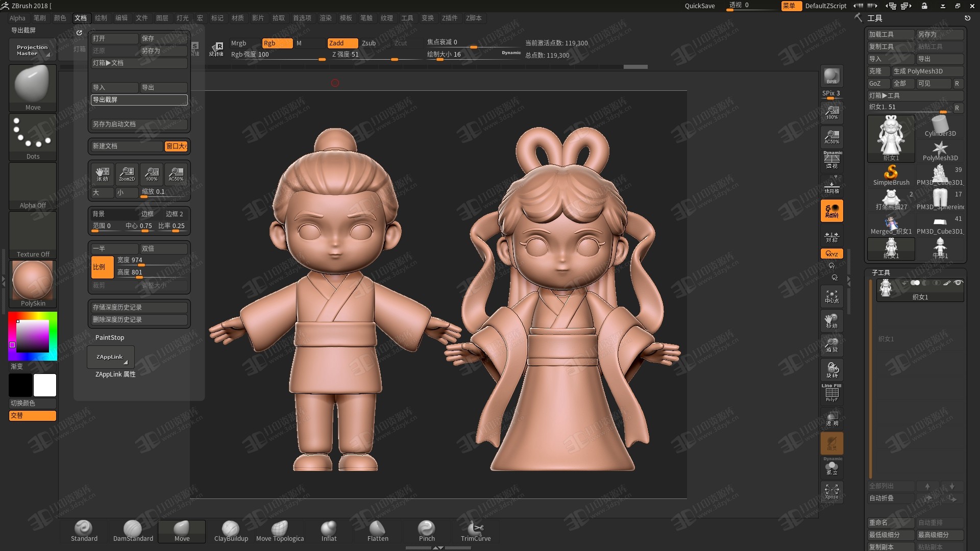The width and height of the screenshot is (980, 551).
Task: Click the 宽度 974 width field
Action: (152, 260)
